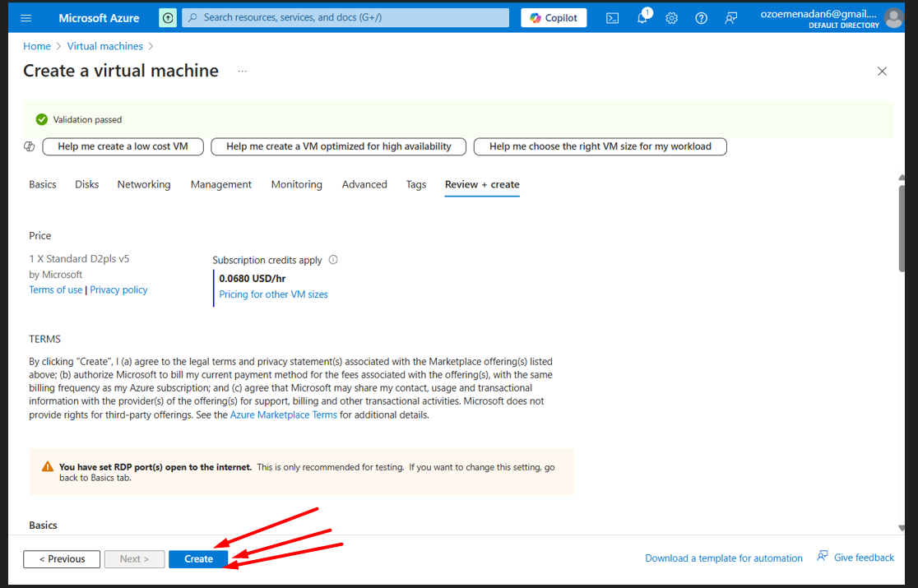Click Help me choose the right VM size
The image size is (918, 588).
600,146
